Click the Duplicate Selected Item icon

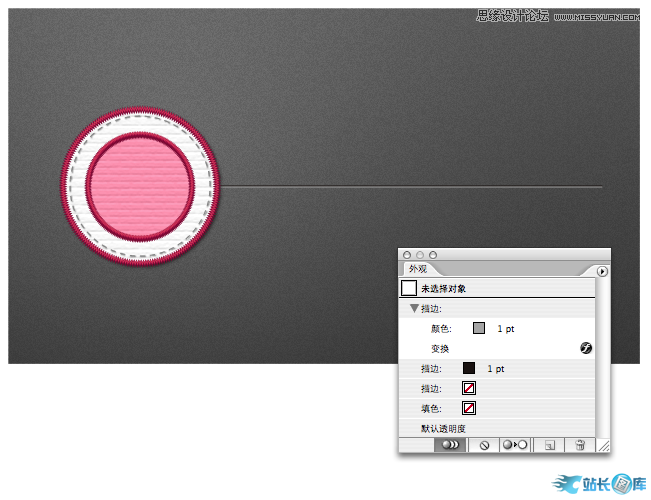click(549, 445)
